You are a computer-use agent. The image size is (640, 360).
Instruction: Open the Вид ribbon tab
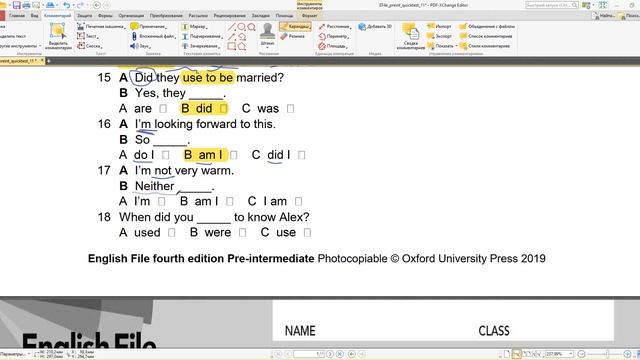coord(34,16)
